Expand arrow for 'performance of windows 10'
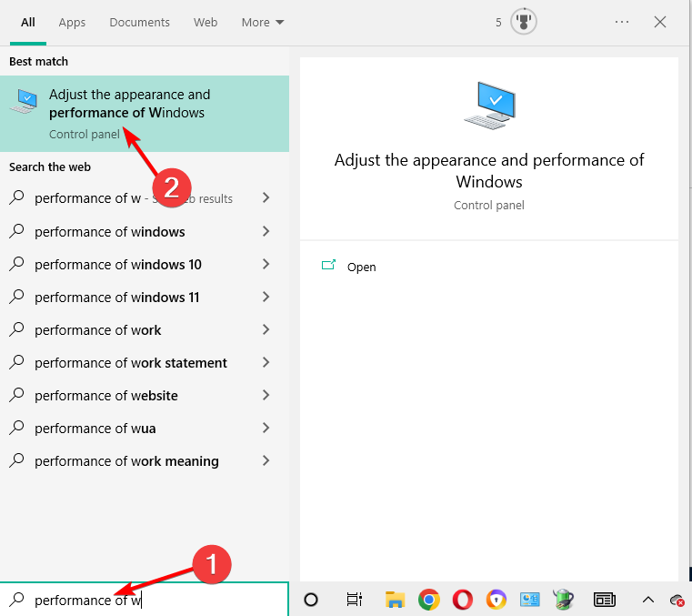692x616 pixels. pyautogui.click(x=266, y=265)
